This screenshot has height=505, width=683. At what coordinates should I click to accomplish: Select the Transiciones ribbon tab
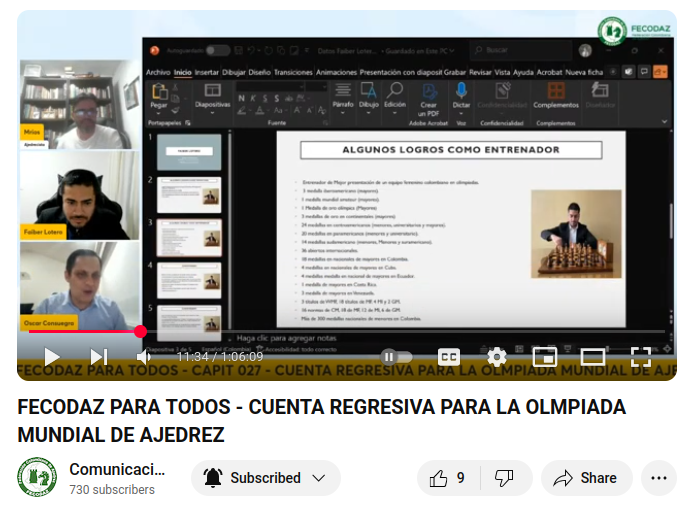click(x=293, y=72)
